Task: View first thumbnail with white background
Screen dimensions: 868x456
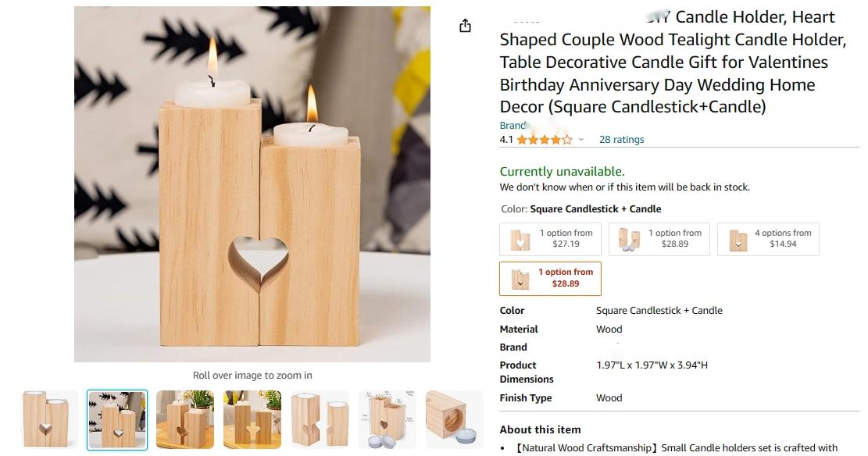Action: 49,419
